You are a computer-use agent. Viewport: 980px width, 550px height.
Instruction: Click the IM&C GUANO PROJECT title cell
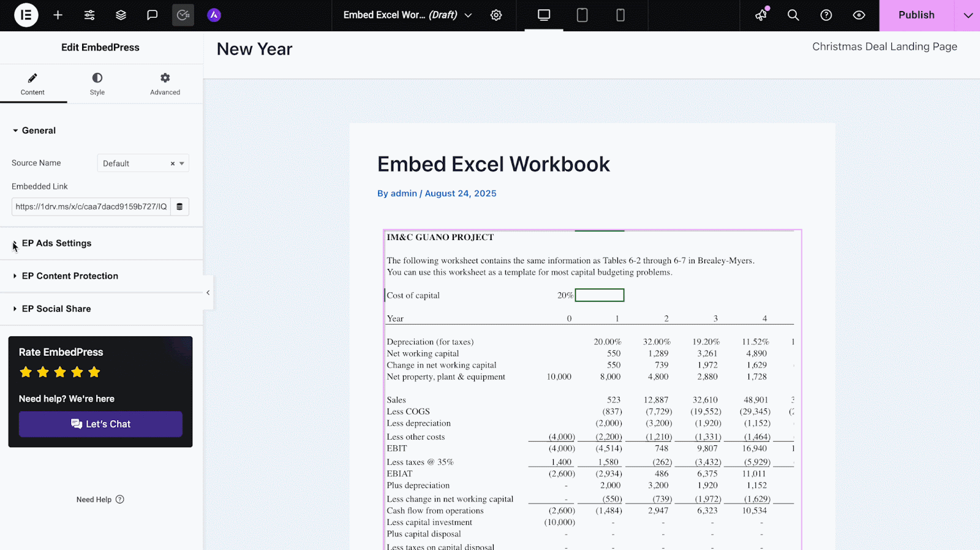pyautogui.click(x=440, y=237)
